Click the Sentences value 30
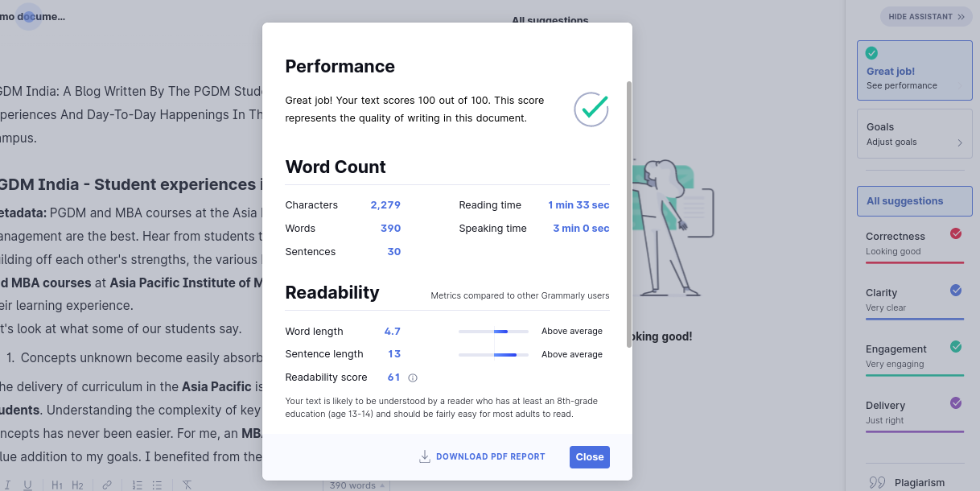Image resolution: width=980 pixels, height=491 pixels. (393, 252)
